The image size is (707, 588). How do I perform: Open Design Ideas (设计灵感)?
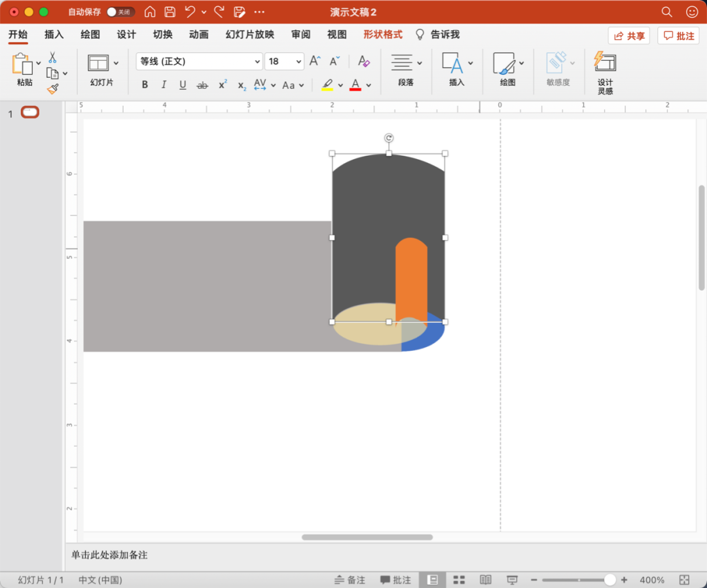(x=605, y=72)
